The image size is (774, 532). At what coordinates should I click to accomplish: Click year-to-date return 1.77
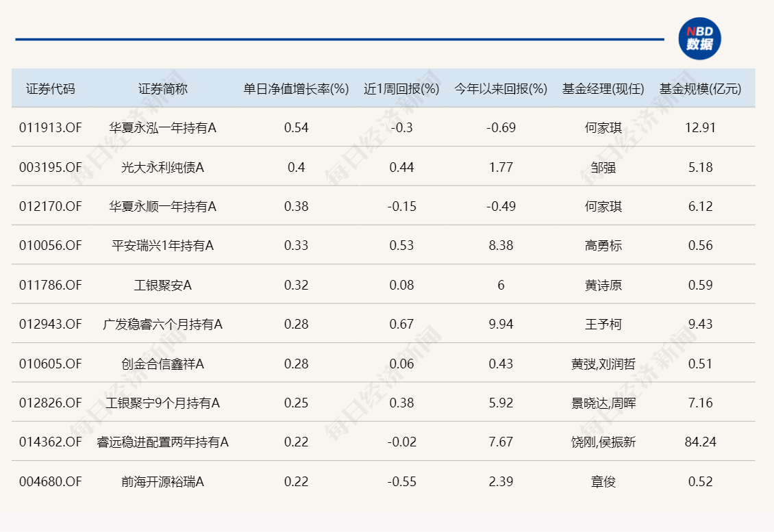[x=501, y=167]
